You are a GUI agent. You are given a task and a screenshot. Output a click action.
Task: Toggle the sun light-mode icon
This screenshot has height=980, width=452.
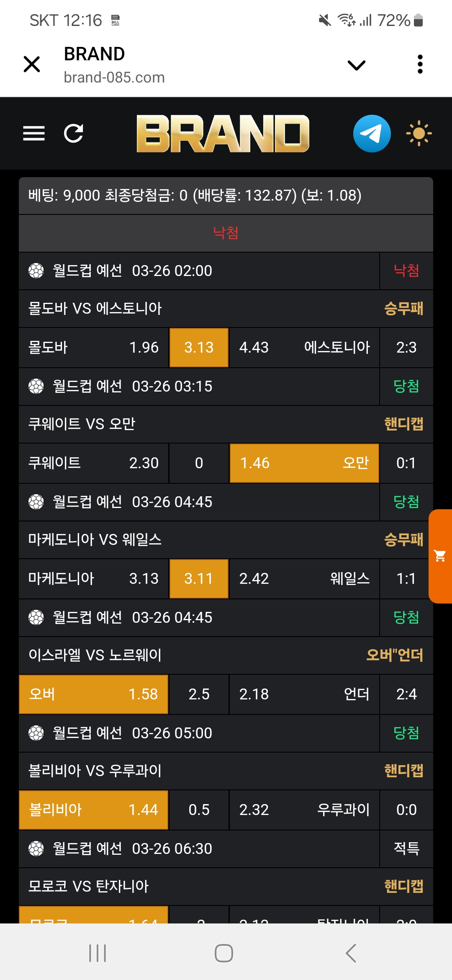[x=419, y=134]
